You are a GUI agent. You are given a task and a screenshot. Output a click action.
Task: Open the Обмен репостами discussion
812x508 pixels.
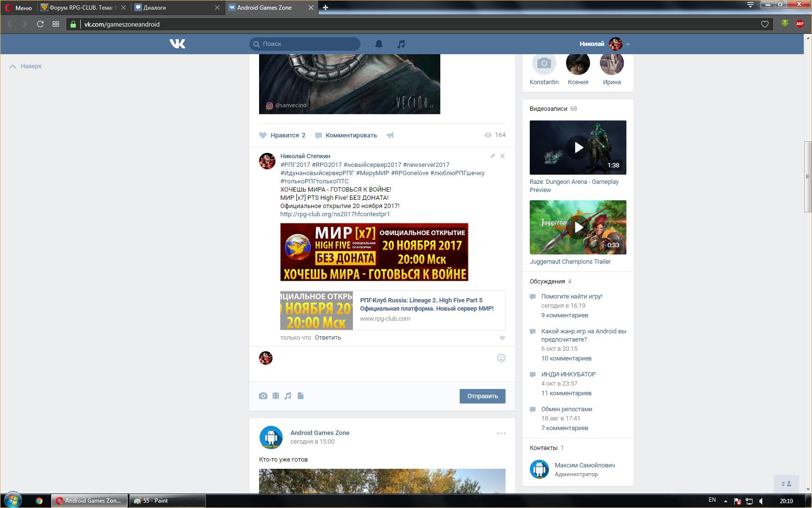tap(566, 409)
